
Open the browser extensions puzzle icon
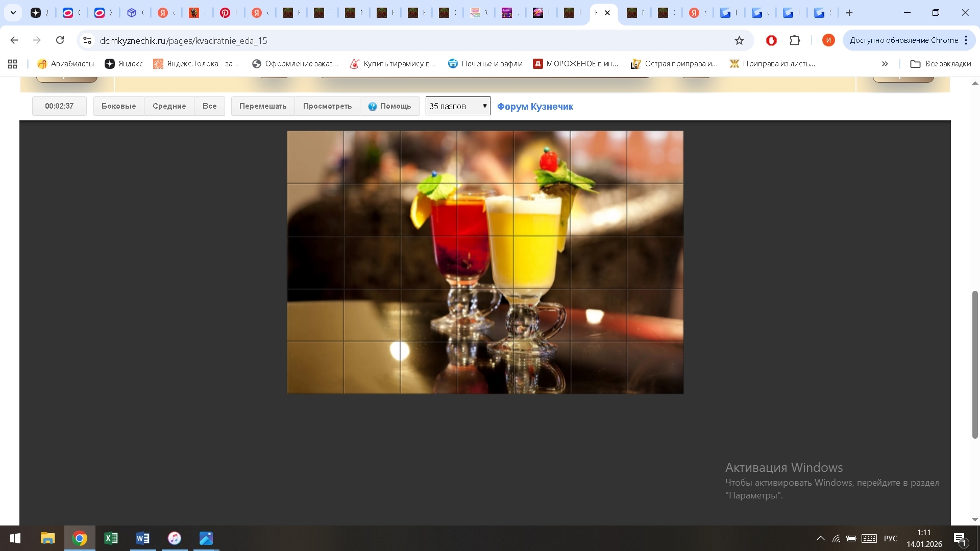(795, 40)
